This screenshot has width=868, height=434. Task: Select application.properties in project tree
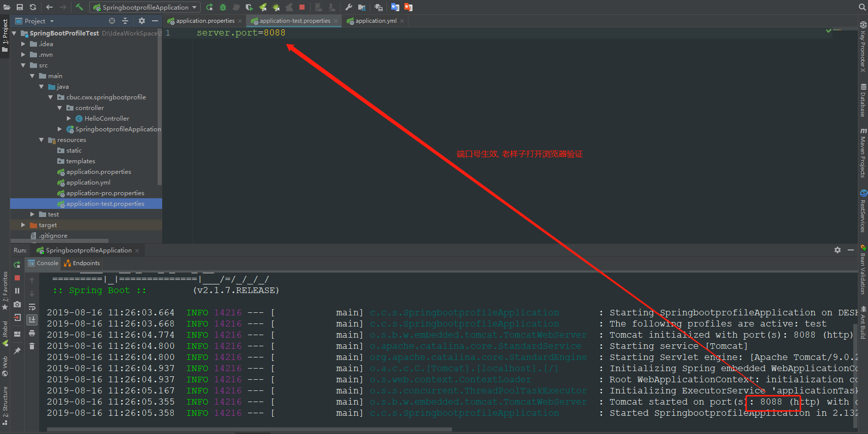click(98, 171)
